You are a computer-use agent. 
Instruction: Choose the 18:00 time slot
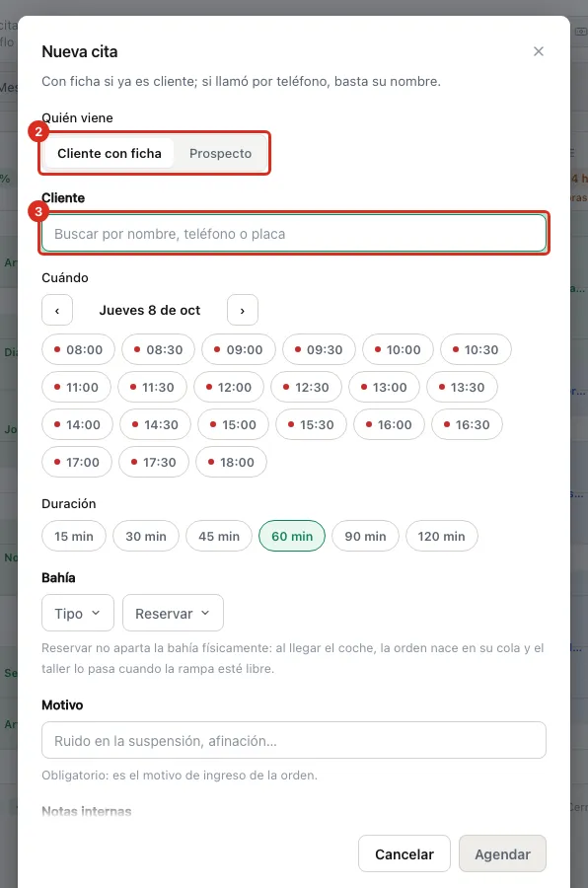click(x=231, y=462)
